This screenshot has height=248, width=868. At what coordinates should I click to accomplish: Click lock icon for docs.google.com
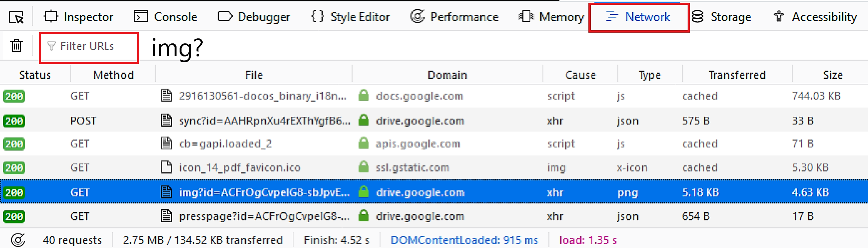(363, 95)
